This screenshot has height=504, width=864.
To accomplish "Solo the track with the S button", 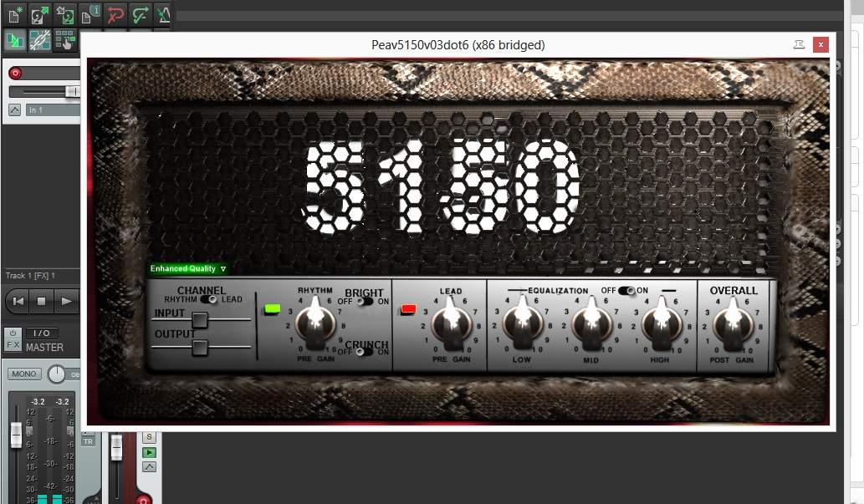I will [150, 437].
